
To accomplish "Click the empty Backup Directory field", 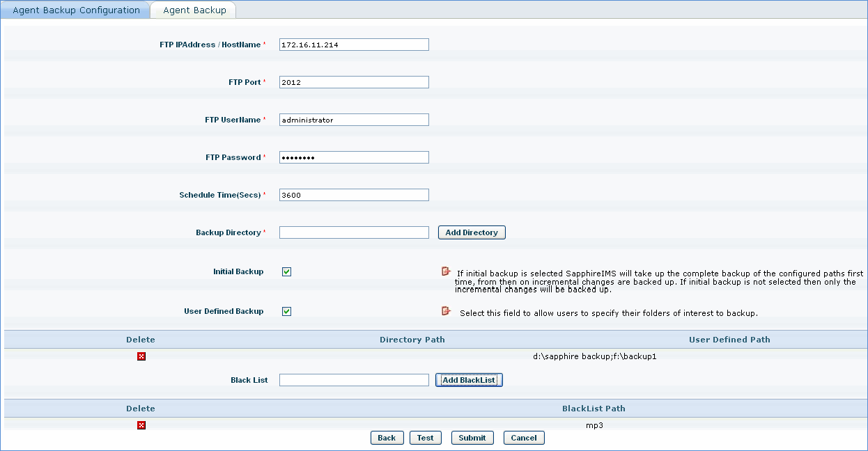I will [354, 232].
